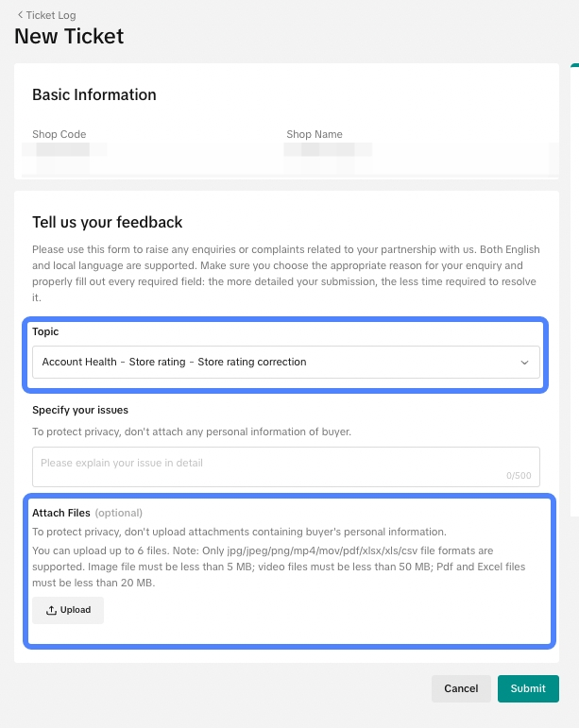Image resolution: width=579 pixels, height=728 pixels.
Task: Open the Topic dropdown field
Action: 274,362
